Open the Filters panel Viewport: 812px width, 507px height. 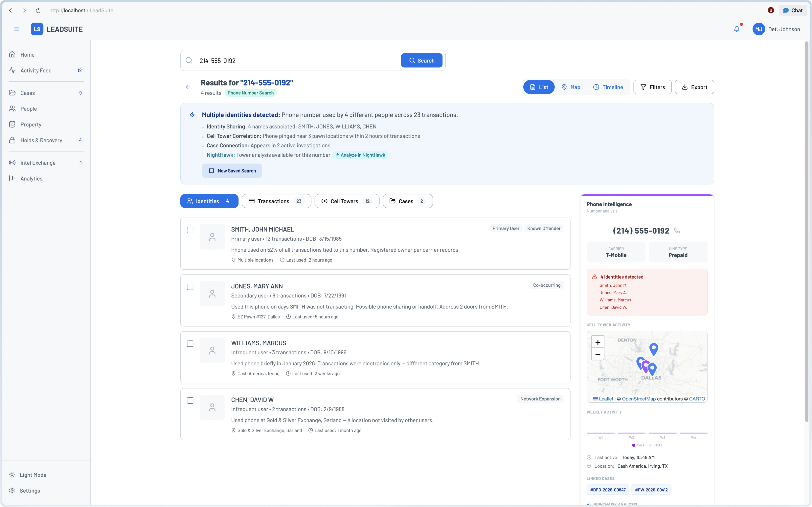652,87
